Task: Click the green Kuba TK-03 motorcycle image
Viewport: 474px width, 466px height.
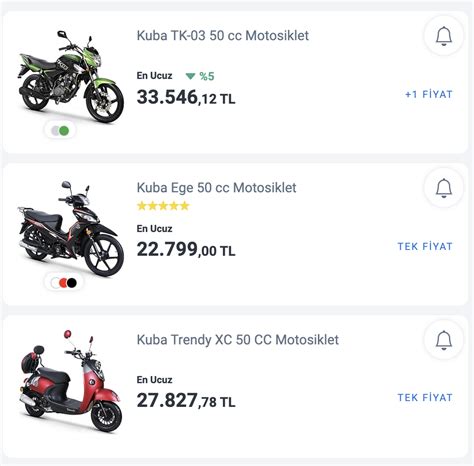Action: tap(70, 76)
